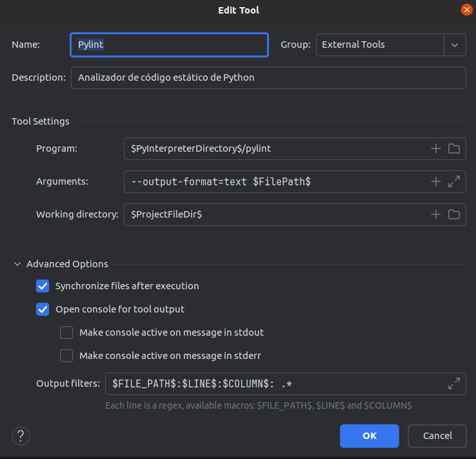476x459 pixels.
Task: Click the Tool Settings section heading
Action: tap(41, 121)
